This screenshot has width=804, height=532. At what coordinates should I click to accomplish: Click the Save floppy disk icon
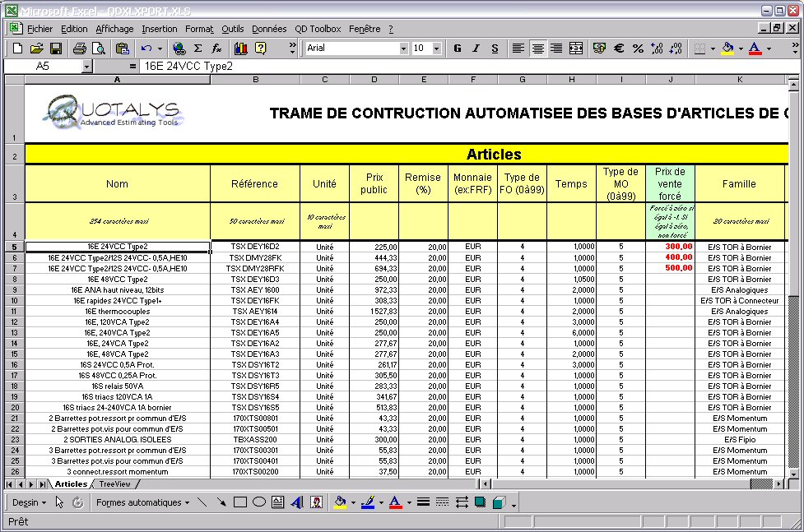(56, 49)
